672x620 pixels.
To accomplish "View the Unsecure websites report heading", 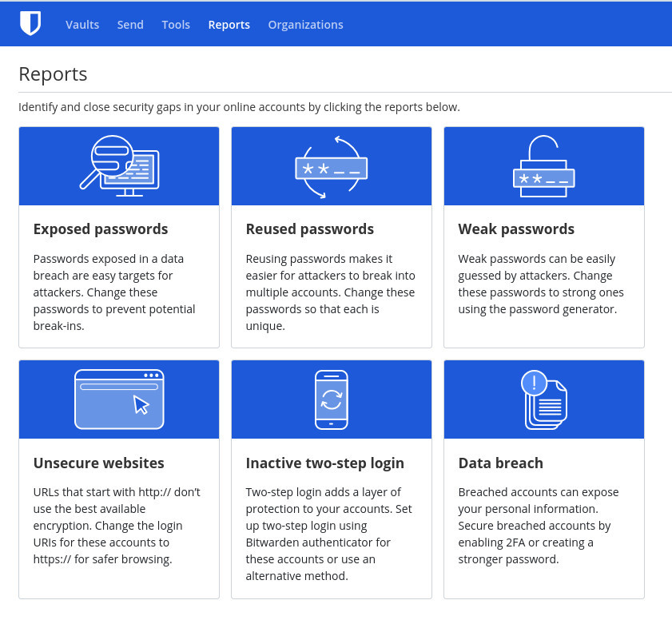I will (98, 463).
